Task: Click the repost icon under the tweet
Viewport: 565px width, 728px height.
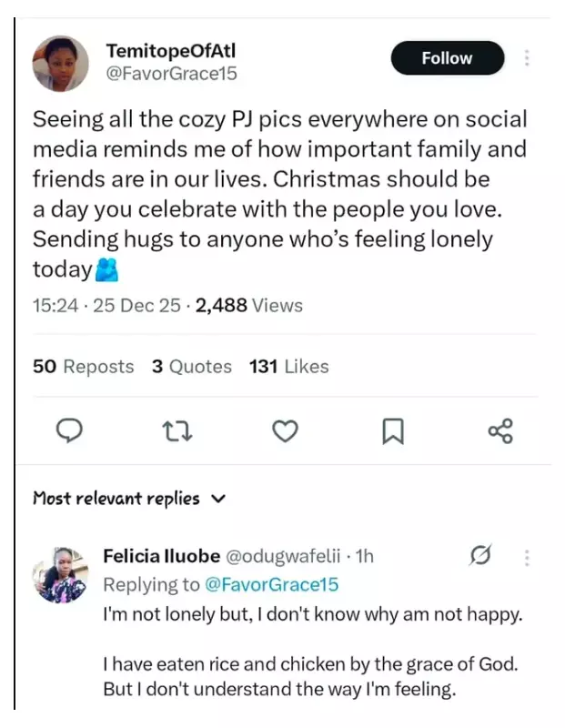Action: (x=178, y=430)
